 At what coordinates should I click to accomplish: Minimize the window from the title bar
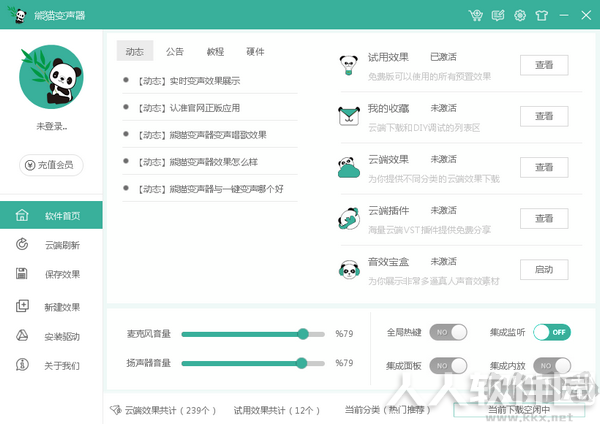point(564,15)
